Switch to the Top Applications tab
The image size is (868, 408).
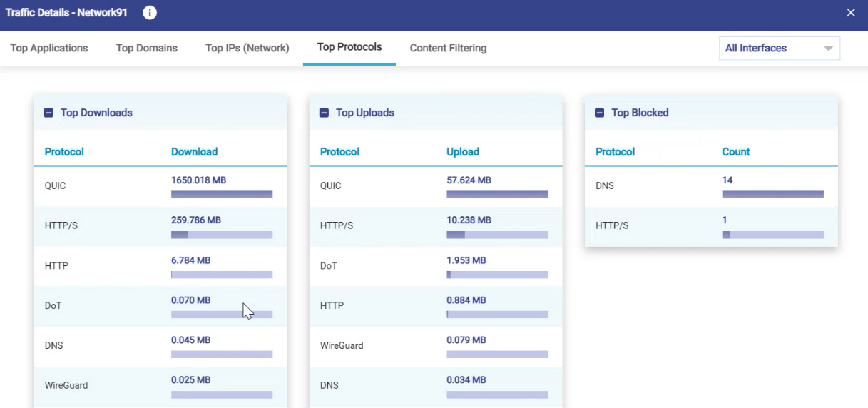[x=49, y=49]
